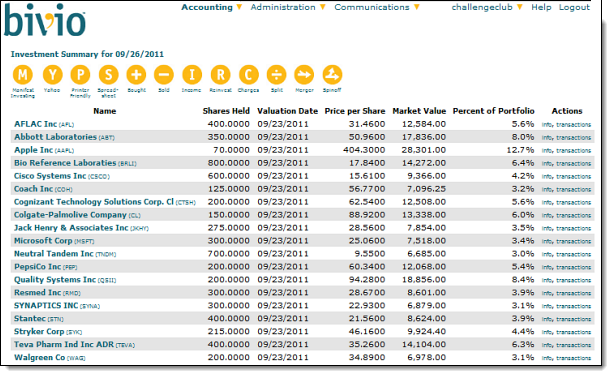612x376 pixels.
Task: Click the Name column header
Action: pos(105,111)
